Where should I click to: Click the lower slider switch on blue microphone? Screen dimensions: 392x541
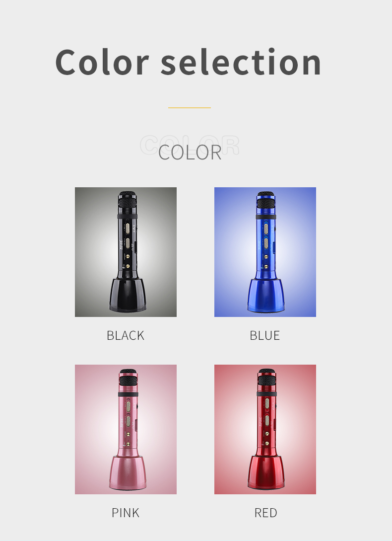click(x=266, y=243)
